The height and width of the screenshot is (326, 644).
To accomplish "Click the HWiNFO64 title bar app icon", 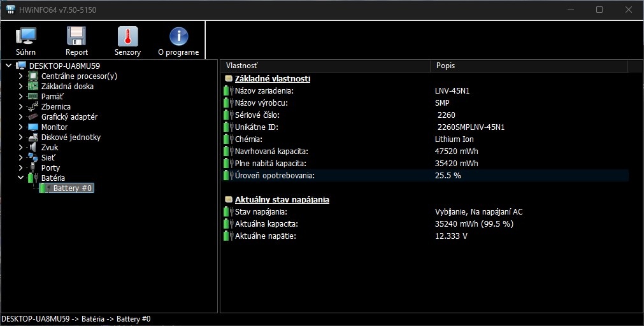I will (10, 10).
